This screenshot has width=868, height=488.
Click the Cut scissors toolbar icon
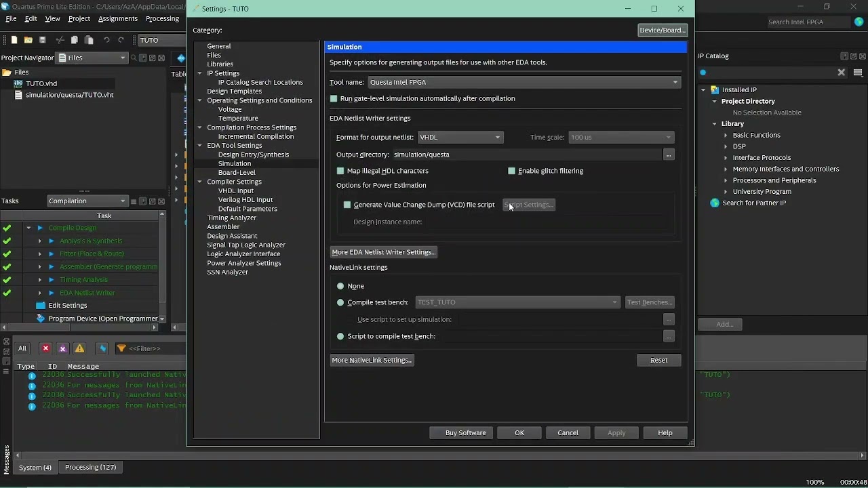coord(60,40)
